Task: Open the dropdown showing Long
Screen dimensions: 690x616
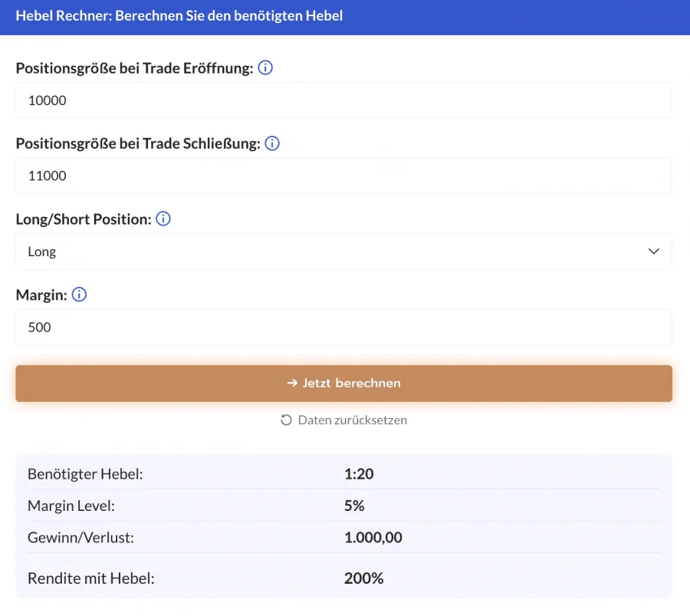Action: tap(343, 252)
